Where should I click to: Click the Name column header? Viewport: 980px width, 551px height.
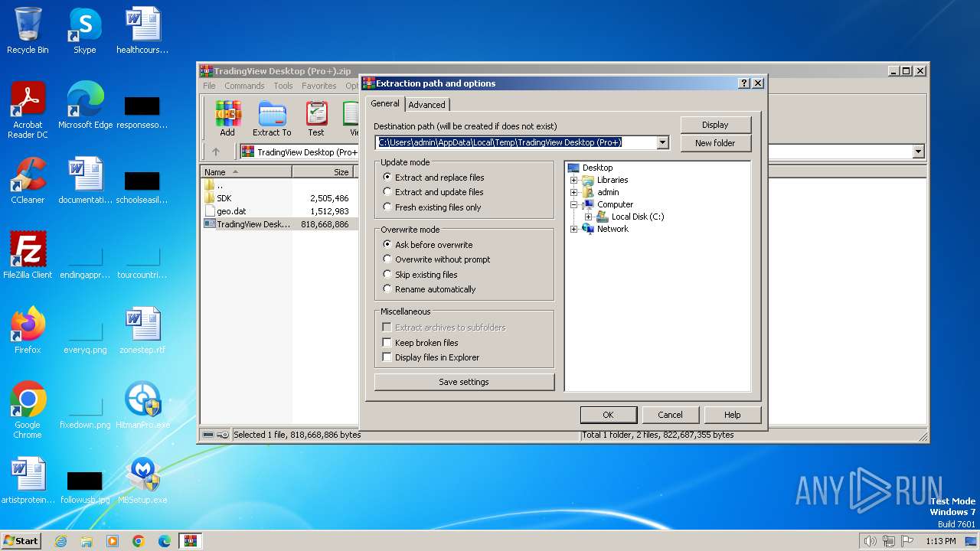[247, 172]
